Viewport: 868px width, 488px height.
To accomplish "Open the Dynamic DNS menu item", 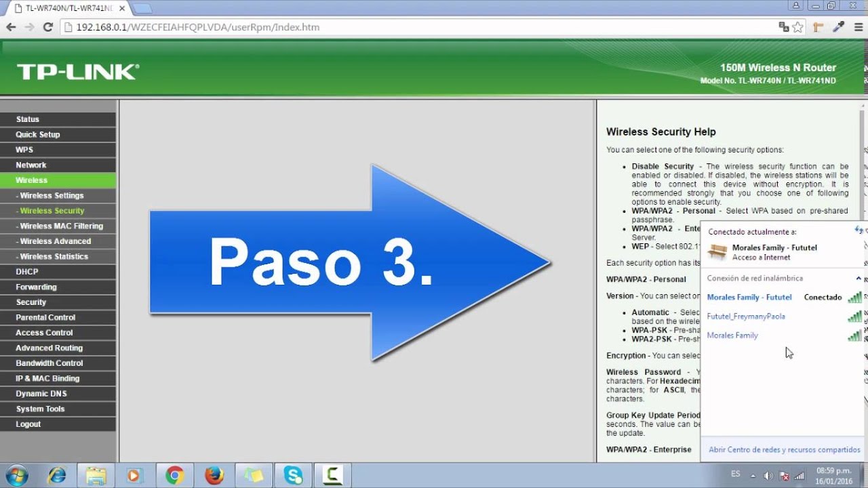I will coord(58,394).
